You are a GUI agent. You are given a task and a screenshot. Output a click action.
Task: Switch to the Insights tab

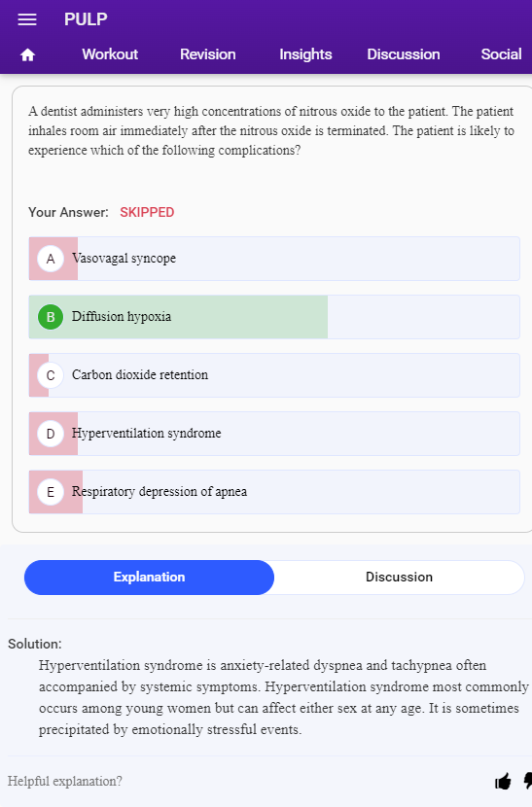click(305, 54)
